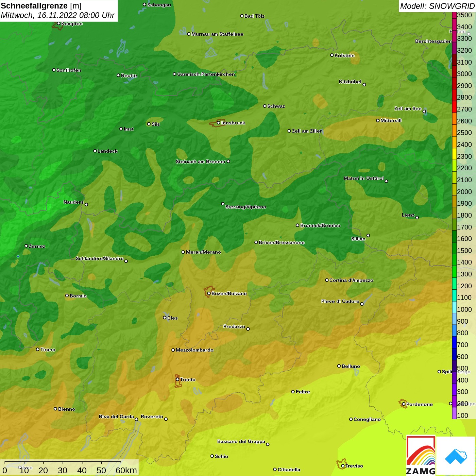Select the 100 m violet legend color
The width and height of the screenshot is (476, 476).
454,413
